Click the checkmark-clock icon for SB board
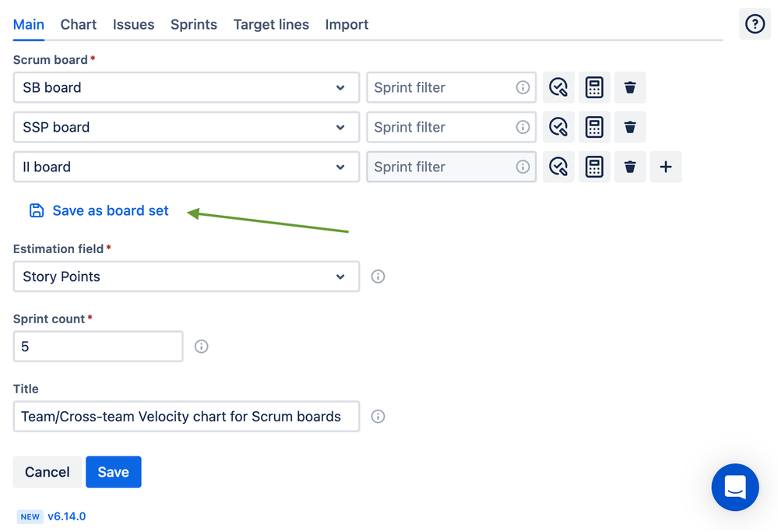The image size is (778, 532). tap(558, 87)
